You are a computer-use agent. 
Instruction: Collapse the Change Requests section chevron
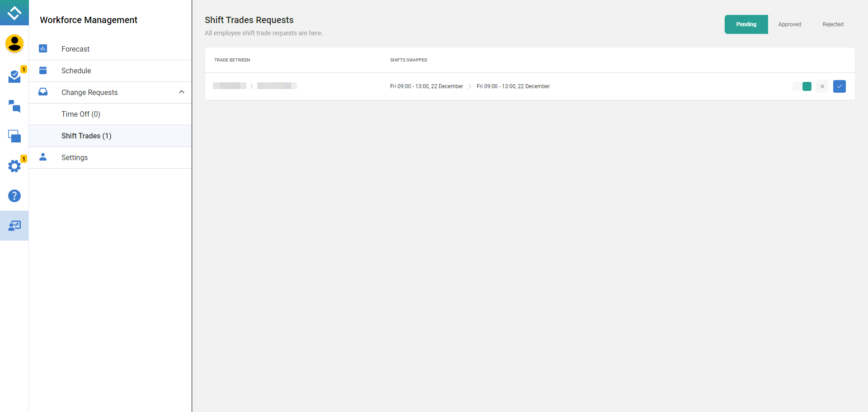182,92
